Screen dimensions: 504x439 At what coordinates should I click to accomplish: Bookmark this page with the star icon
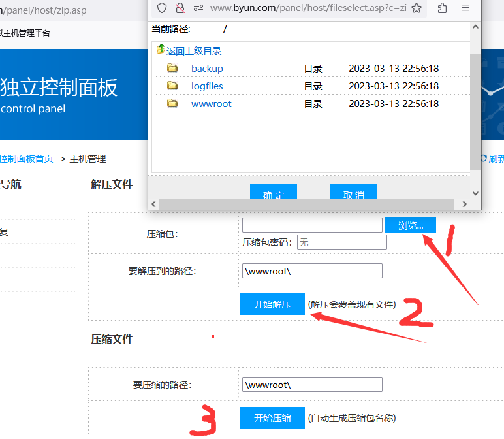click(x=417, y=8)
